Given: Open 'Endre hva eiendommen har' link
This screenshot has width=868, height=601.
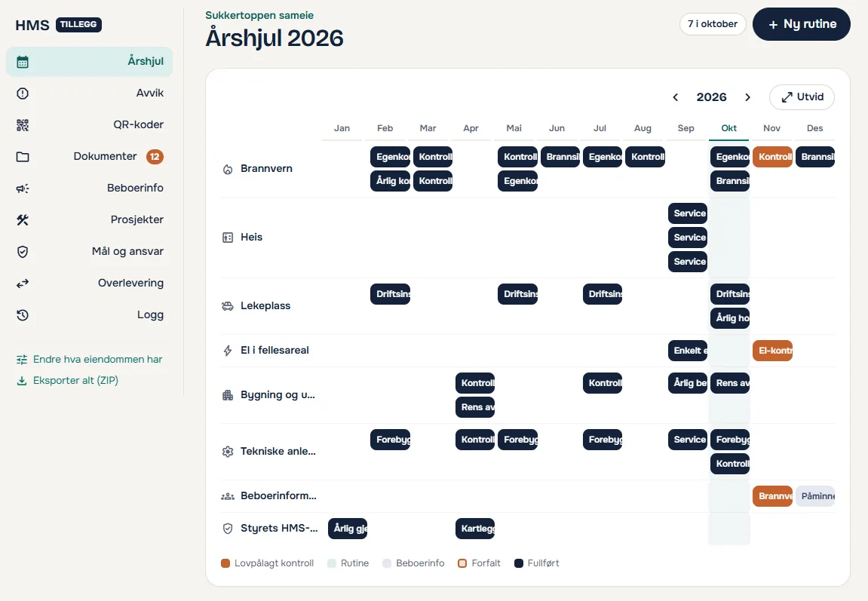Looking at the screenshot, I should 90,359.
